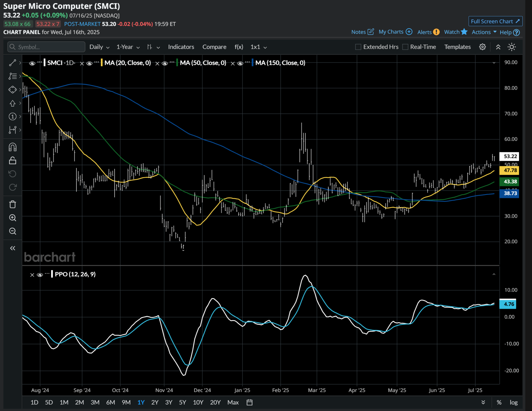Click the Watch star icon
Viewport: 532px width, 411px height.
464,32
